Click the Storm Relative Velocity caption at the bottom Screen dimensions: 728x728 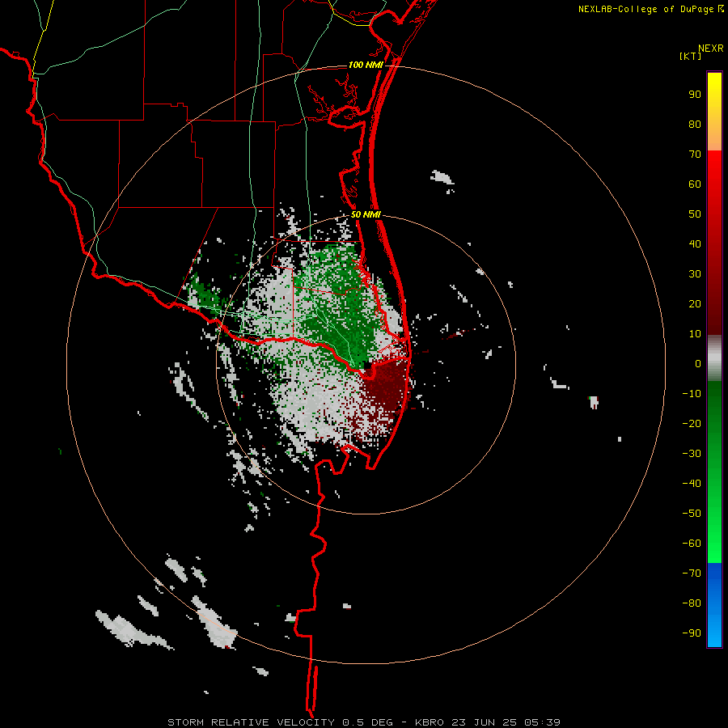pyautogui.click(x=364, y=722)
